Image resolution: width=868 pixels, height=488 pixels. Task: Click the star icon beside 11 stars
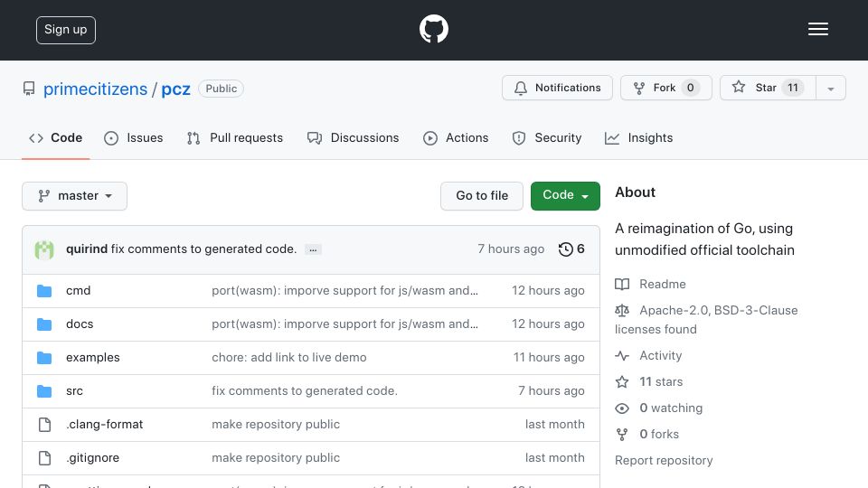point(622,381)
